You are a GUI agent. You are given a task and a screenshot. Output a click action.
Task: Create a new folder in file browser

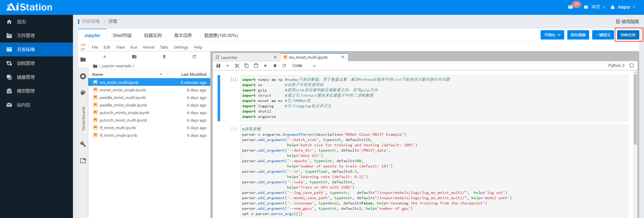pyautogui.click(x=134, y=57)
